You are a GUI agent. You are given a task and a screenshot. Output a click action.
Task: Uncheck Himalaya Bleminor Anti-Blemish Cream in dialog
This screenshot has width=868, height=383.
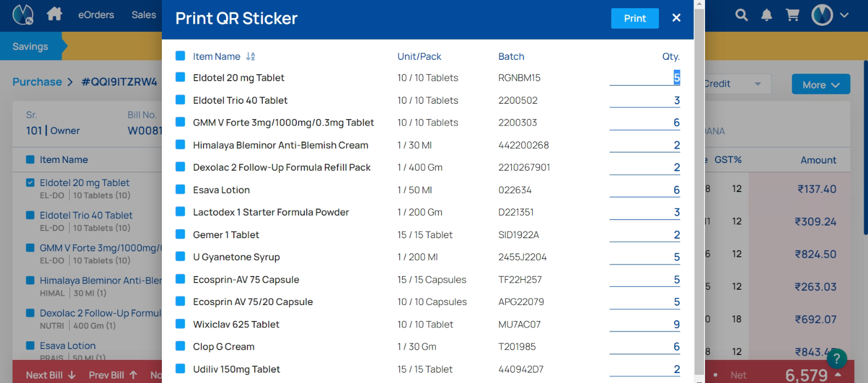tap(180, 145)
